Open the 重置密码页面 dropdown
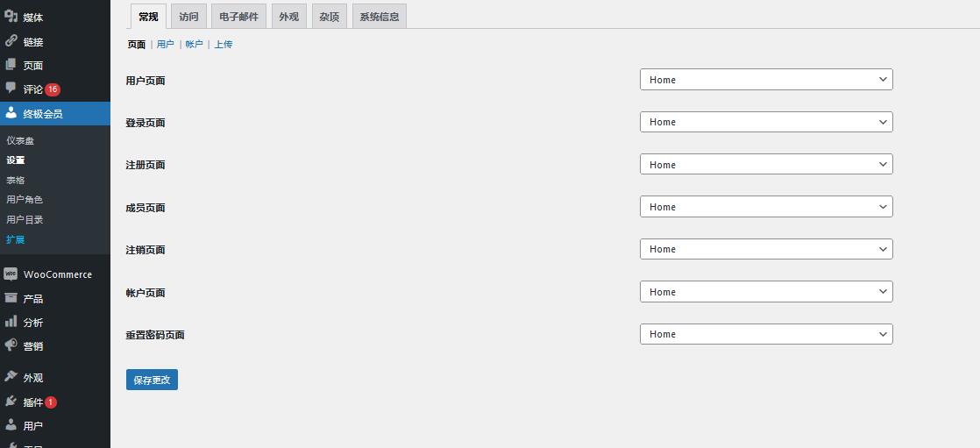 tap(766, 334)
